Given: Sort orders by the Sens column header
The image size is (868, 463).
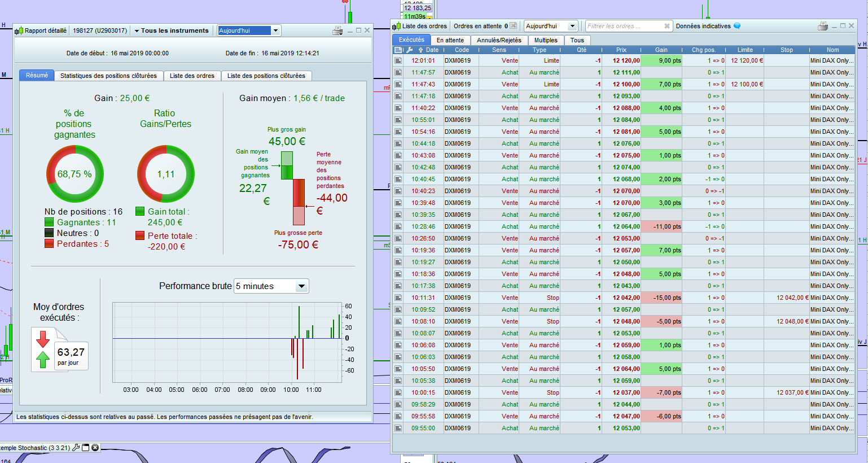Looking at the screenshot, I should [x=499, y=50].
